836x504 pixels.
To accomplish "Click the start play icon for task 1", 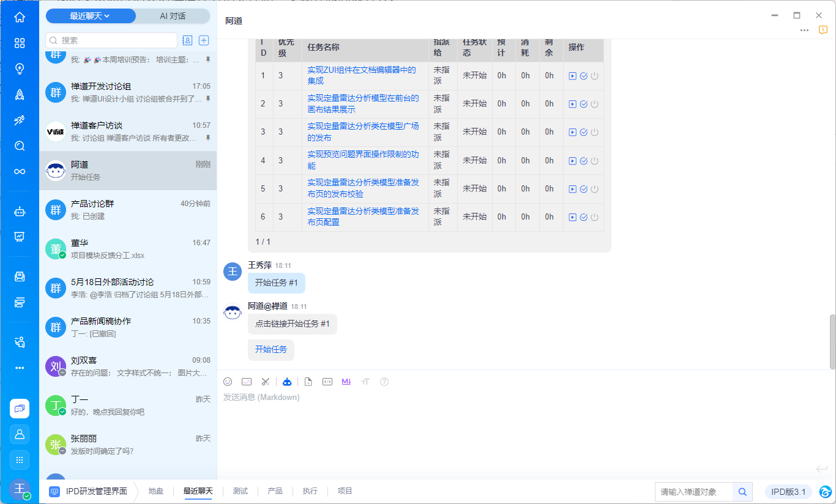I will pos(572,76).
